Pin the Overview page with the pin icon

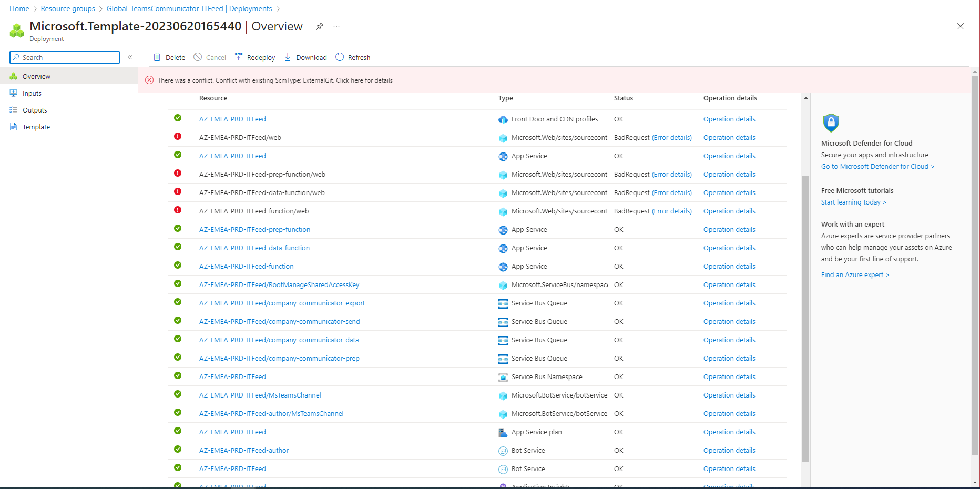point(319,26)
